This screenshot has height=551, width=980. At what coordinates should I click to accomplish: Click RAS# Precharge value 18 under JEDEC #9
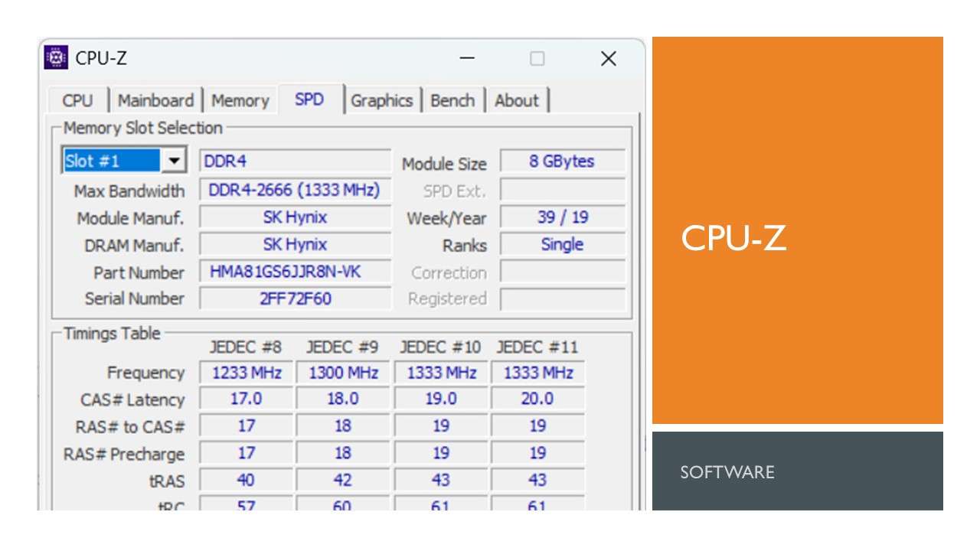pos(343,453)
